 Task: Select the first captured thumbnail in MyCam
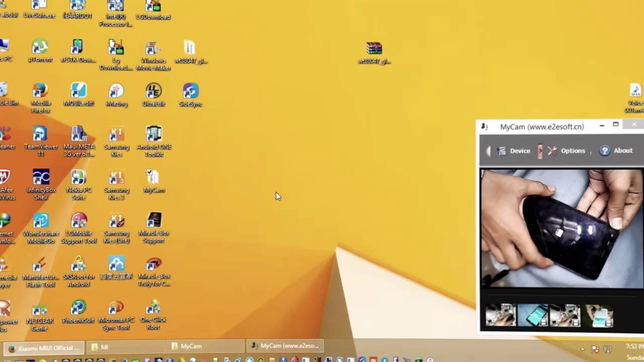pos(501,315)
